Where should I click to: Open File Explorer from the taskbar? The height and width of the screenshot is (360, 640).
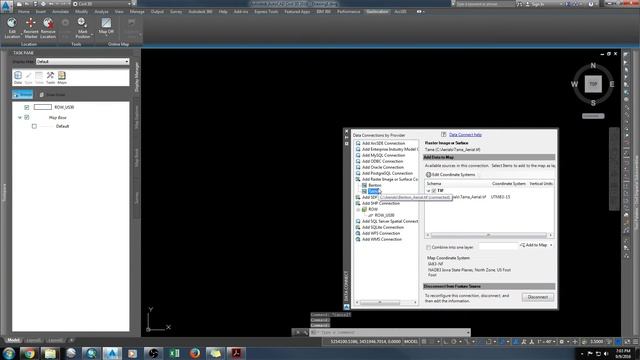(x=50, y=353)
